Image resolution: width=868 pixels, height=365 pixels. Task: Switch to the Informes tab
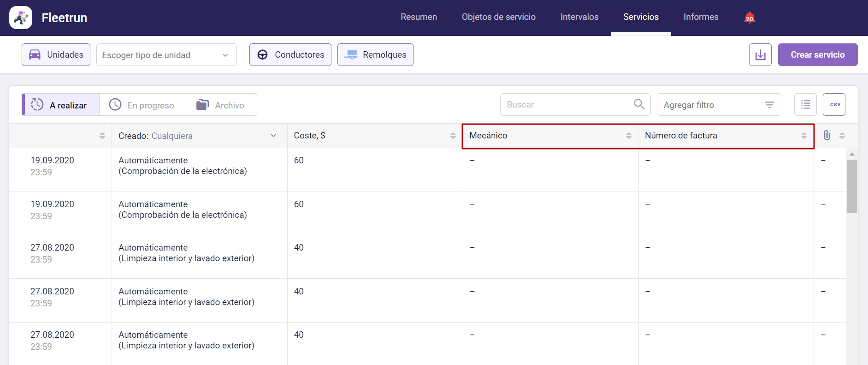click(701, 17)
